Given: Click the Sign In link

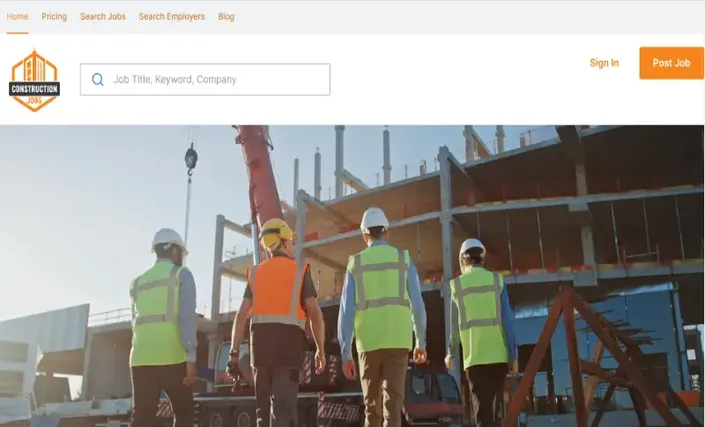Looking at the screenshot, I should 604,63.
